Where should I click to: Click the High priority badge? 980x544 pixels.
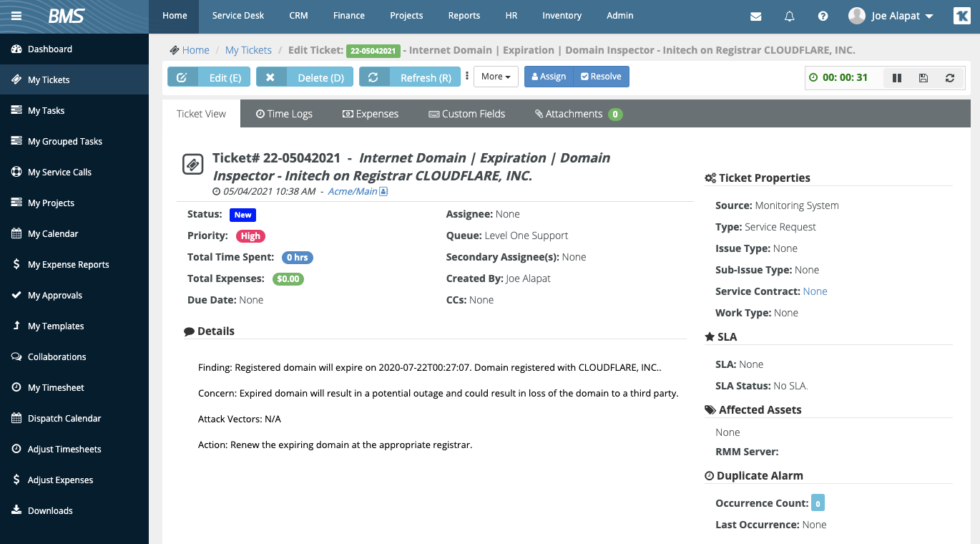250,236
